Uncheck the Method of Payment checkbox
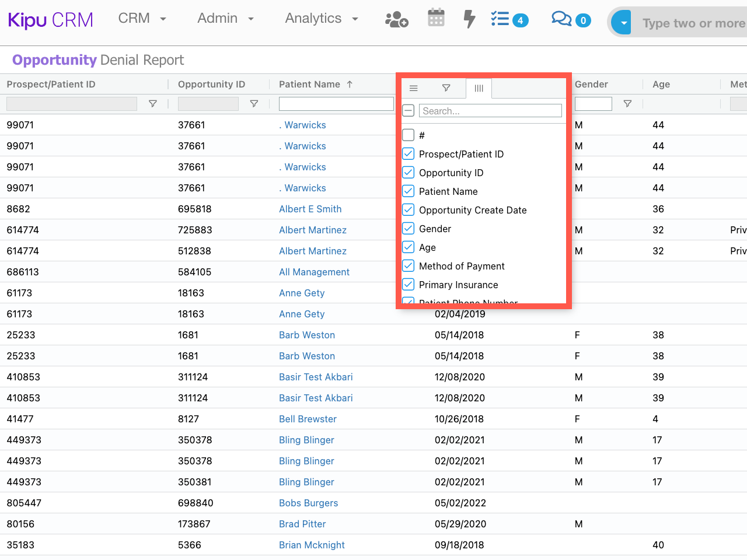The image size is (747, 560). [x=409, y=266]
